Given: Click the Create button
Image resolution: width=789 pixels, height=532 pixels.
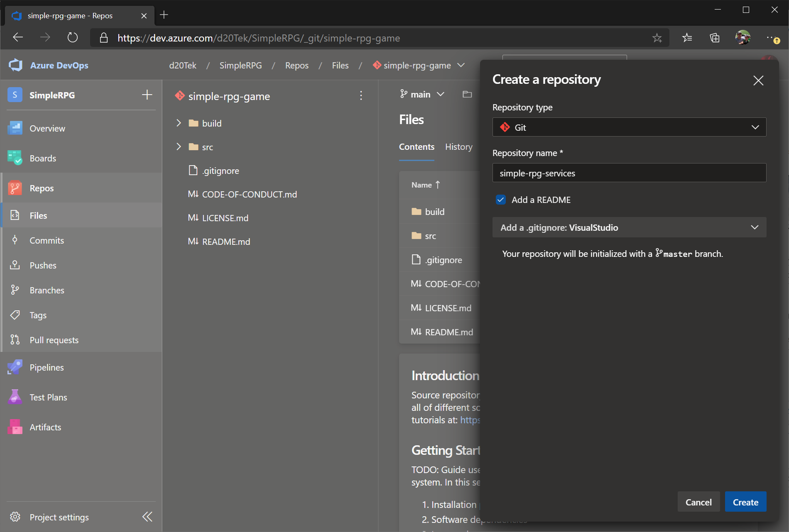Looking at the screenshot, I should (745, 502).
